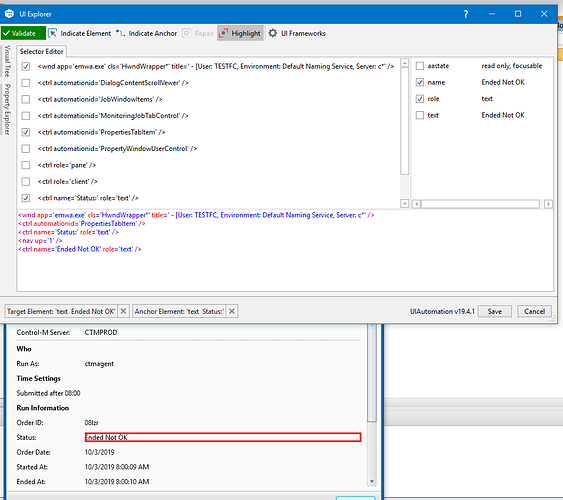
Task: Open the Property Explorer side tab
Action: pos(7,109)
